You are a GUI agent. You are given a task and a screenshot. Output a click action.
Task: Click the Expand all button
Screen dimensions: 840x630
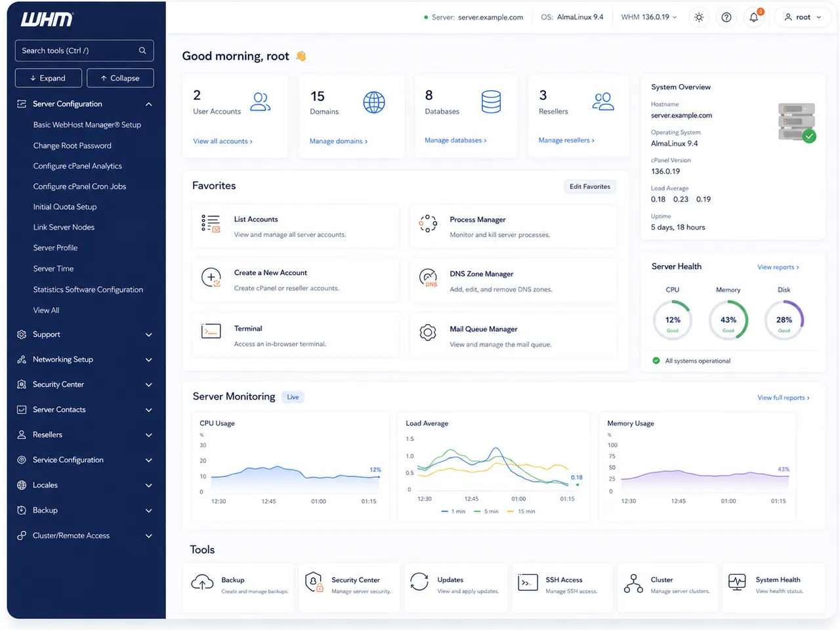49,78
